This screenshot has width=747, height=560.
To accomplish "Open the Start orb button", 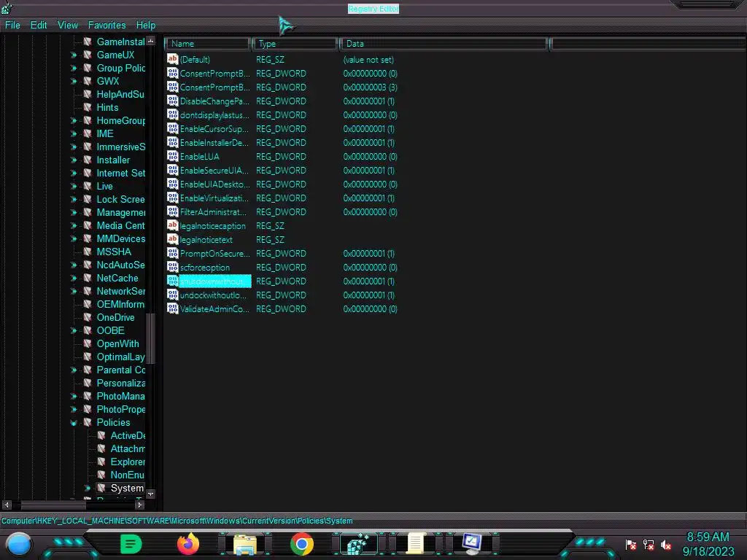I will (x=19, y=544).
